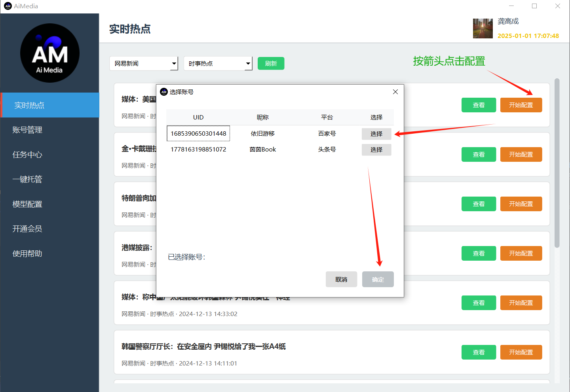Select the 茵茵Book 头条号 account
The image size is (570, 392).
(376, 150)
